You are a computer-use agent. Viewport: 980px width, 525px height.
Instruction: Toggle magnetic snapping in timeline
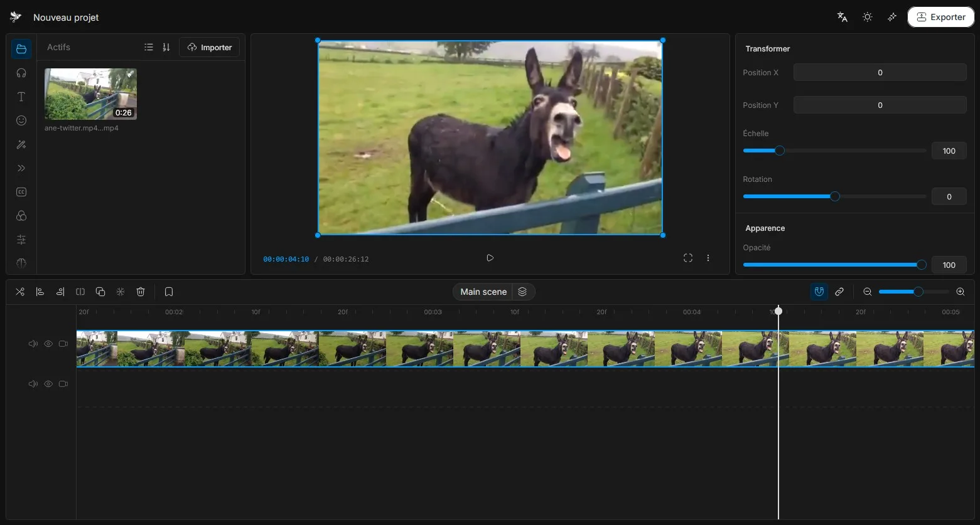(819, 292)
